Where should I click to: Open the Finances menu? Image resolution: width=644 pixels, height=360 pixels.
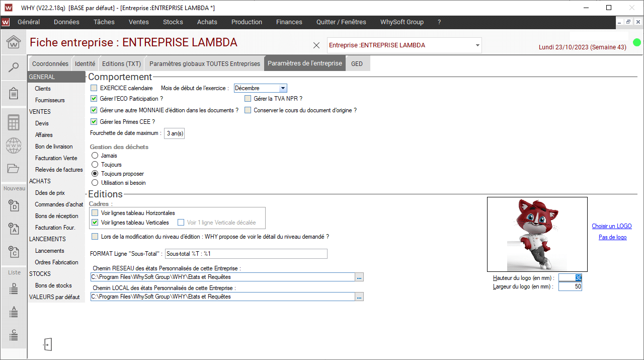point(289,22)
